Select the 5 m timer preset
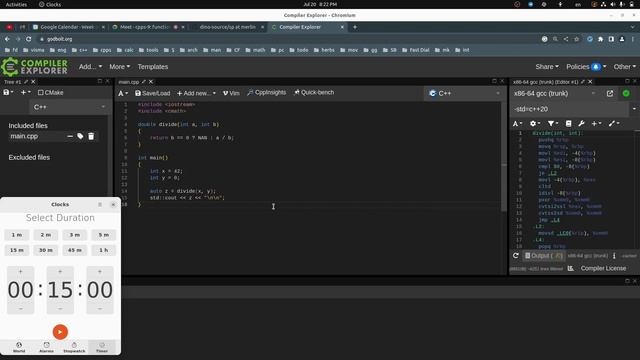 click(104, 235)
